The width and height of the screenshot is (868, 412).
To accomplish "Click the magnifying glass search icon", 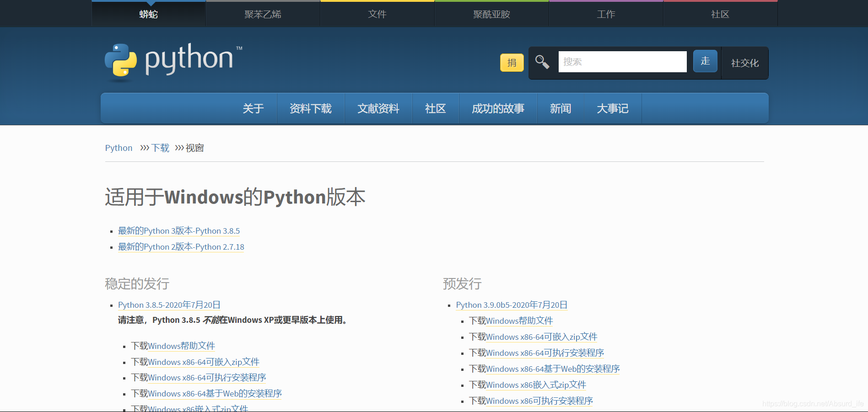I will [x=542, y=62].
